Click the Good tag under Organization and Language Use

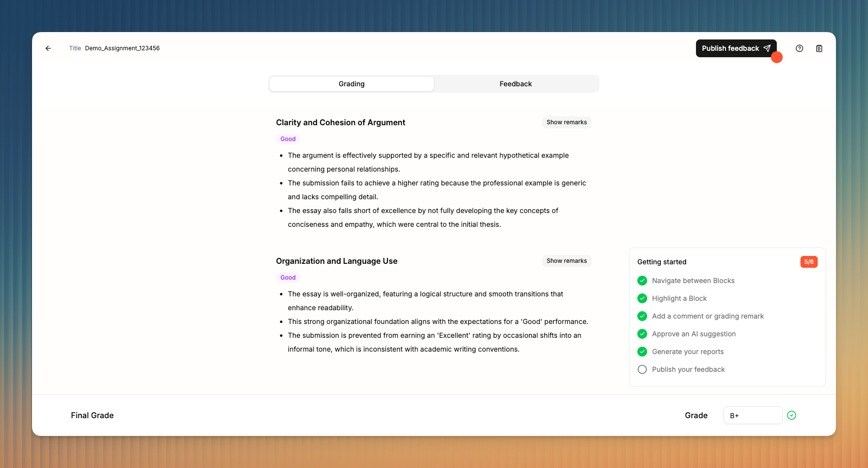(288, 278)
